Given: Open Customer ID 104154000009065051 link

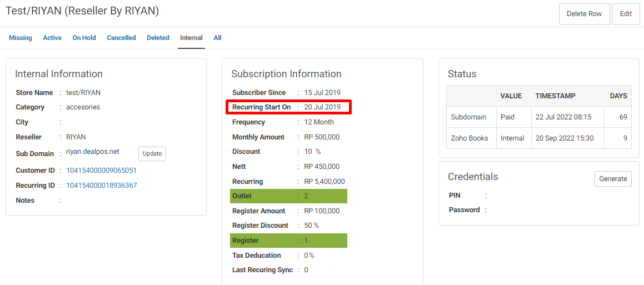Looking at the screenshot, I should click(x=102, y=170).
